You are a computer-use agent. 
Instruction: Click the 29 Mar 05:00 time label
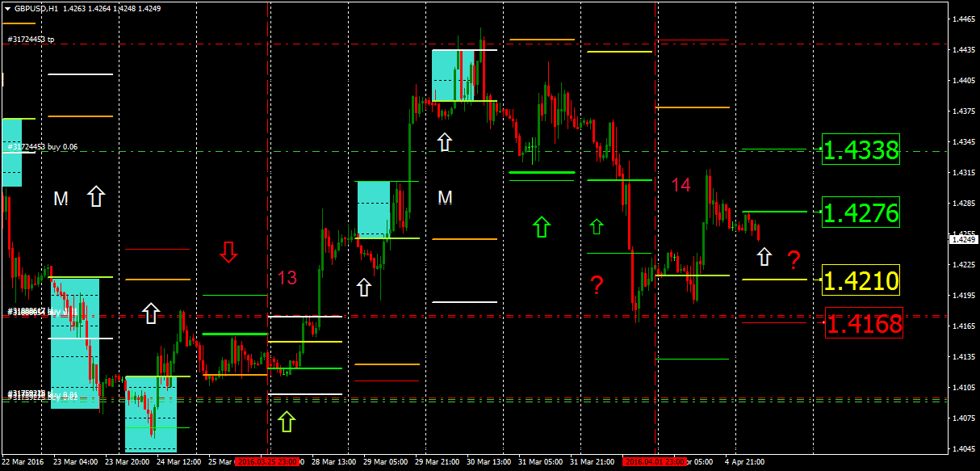(384, 462)
